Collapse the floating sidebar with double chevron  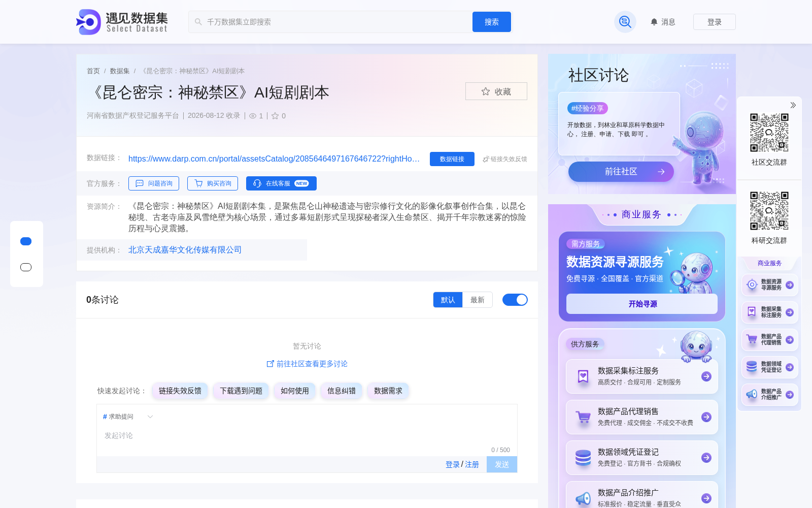click(x=793, y=105)
